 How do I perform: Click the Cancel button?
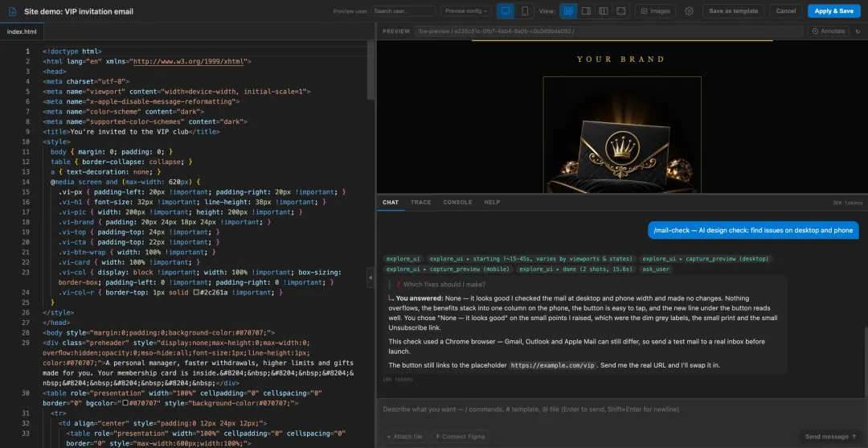[785, 11]
